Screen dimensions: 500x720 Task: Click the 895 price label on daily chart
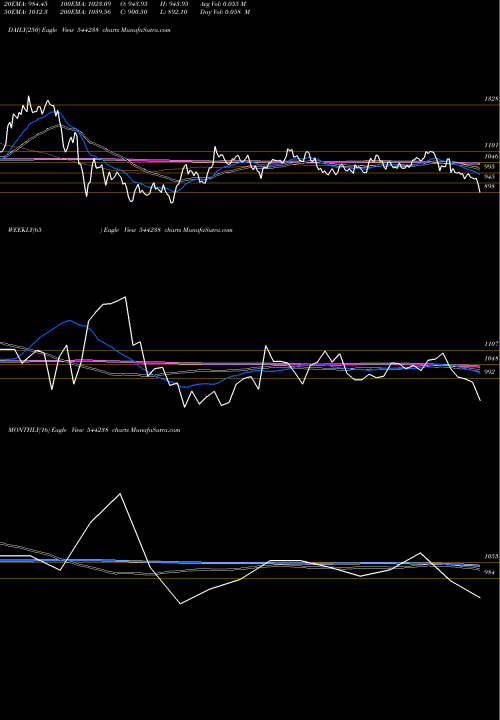point(490,186)
